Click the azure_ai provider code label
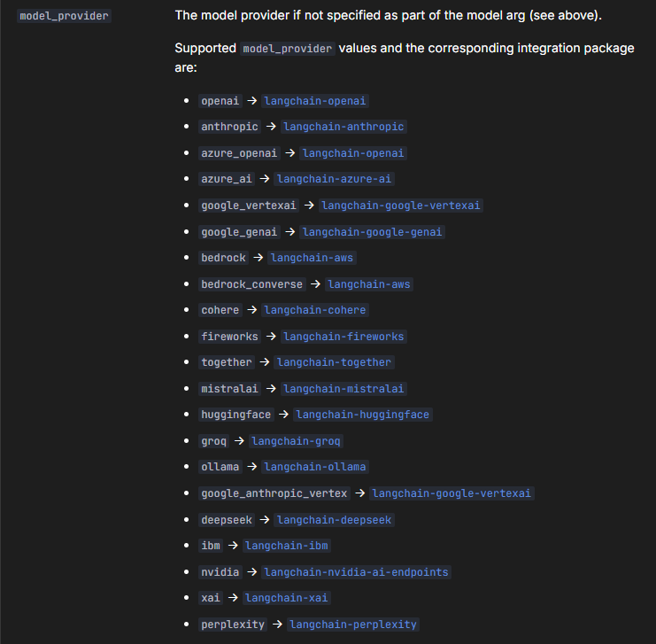The height and width of the screenshot is (644, 656). click(x=227, y=179)
